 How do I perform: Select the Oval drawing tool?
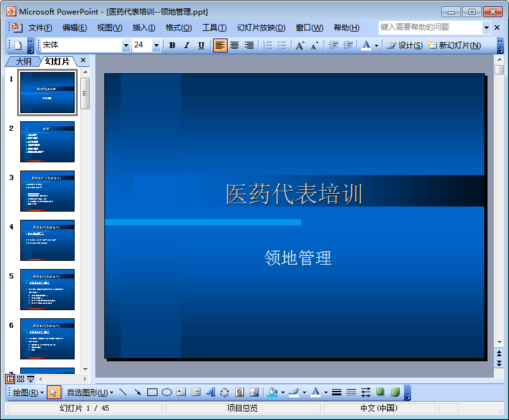pos(167,392)
